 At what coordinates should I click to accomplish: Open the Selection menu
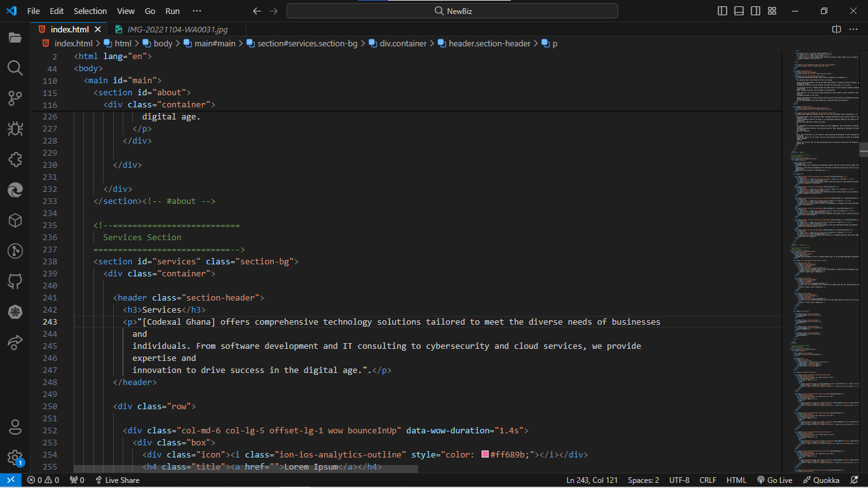click(x=90, y=11)
